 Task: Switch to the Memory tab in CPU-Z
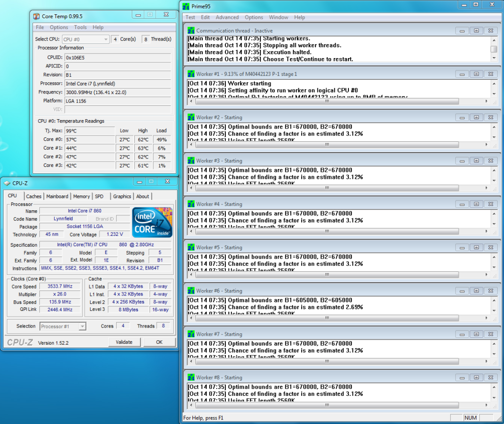pos(81,196)
